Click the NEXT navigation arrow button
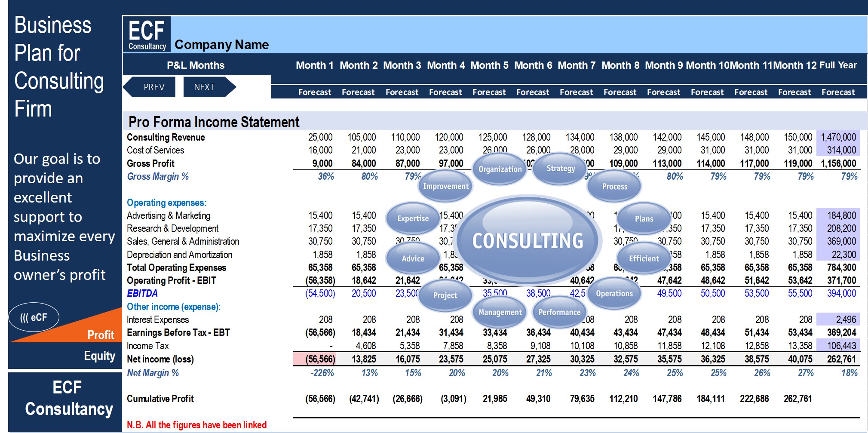The width and height of the screenshot is (868, 433). point(209,87)
